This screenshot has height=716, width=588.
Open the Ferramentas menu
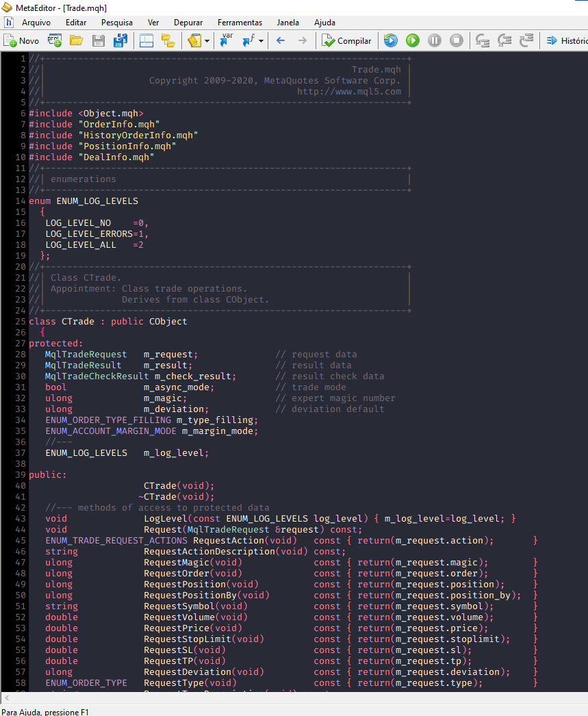click(x=239, y=22)
